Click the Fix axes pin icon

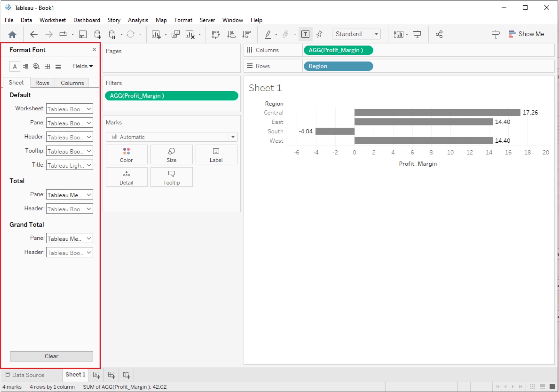(x=319, y=34)
